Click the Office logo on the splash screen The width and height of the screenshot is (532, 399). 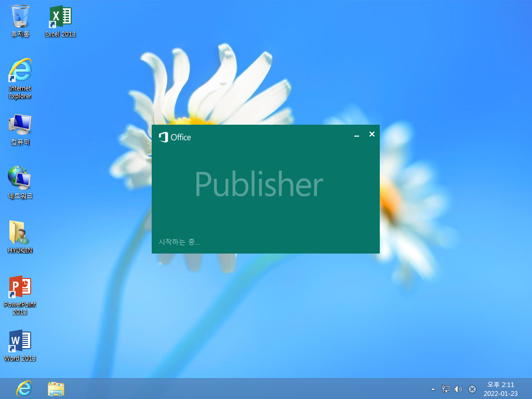point(175,137)
